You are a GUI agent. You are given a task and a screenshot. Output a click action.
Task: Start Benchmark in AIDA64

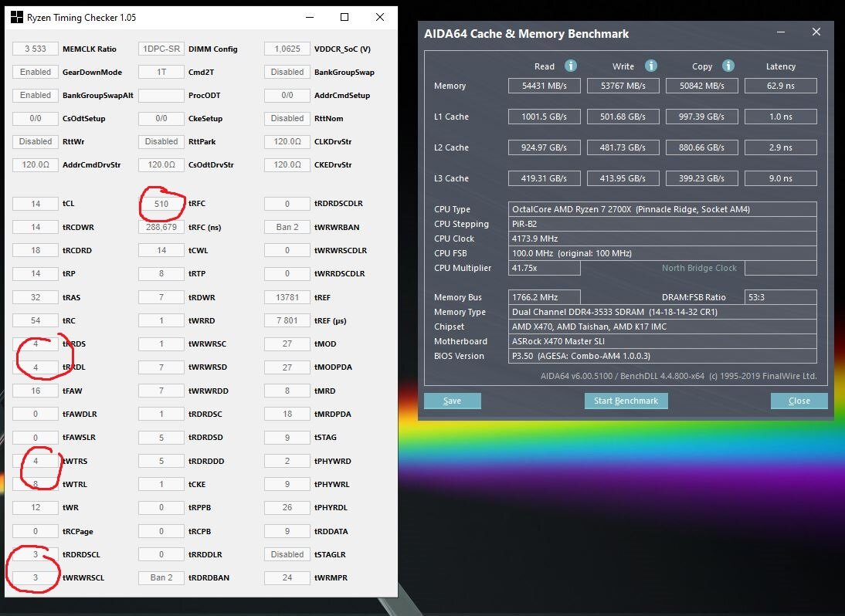pos(626,401)
